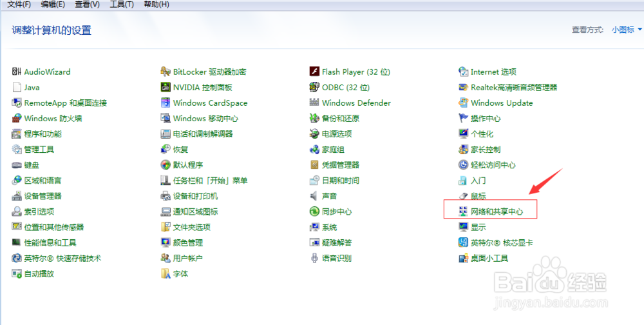The image size is (644, 325).
Task: Open the 同步中心 icon
Action: pyautogui.click(x=314, y=212)
